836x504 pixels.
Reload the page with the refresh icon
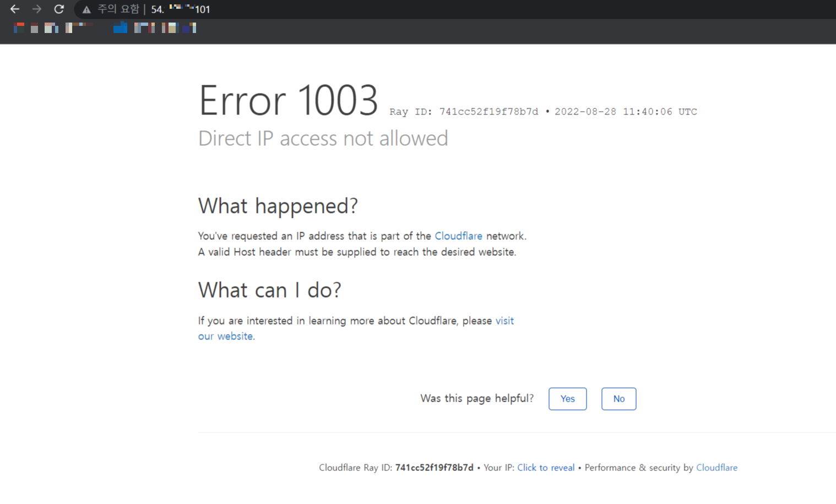(x=59, y=9)
